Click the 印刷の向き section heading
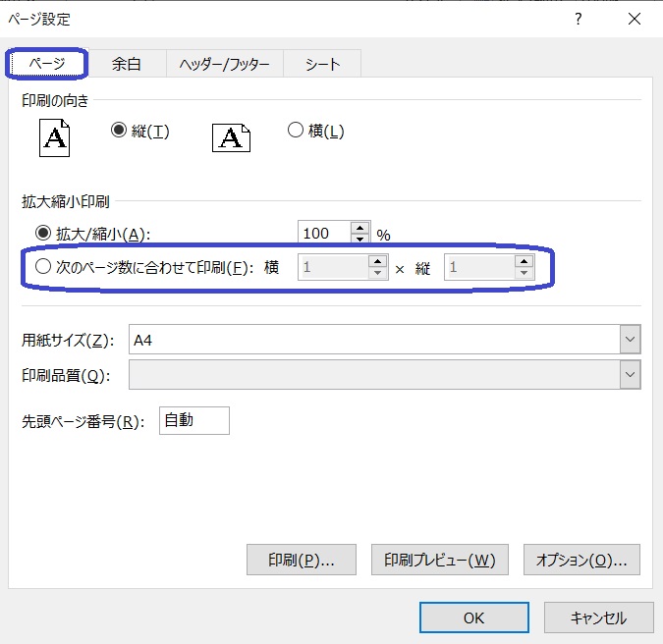This screenshot has width=663, height=644. point(55,100)
